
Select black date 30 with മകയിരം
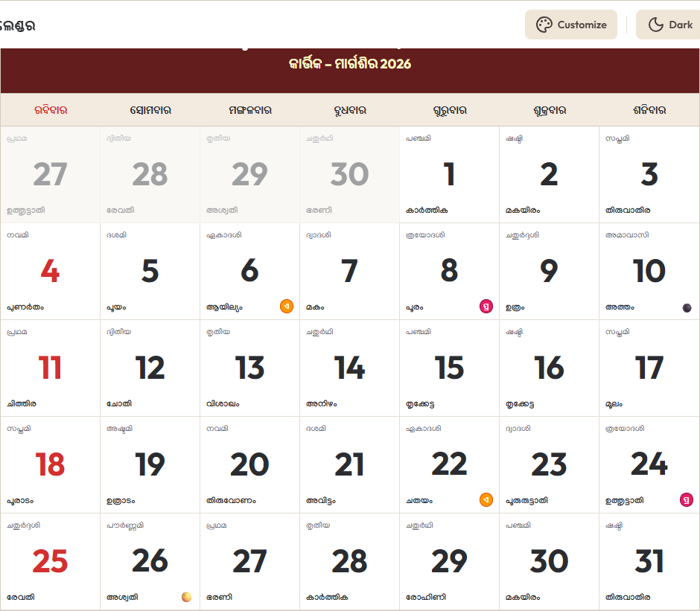549,561
